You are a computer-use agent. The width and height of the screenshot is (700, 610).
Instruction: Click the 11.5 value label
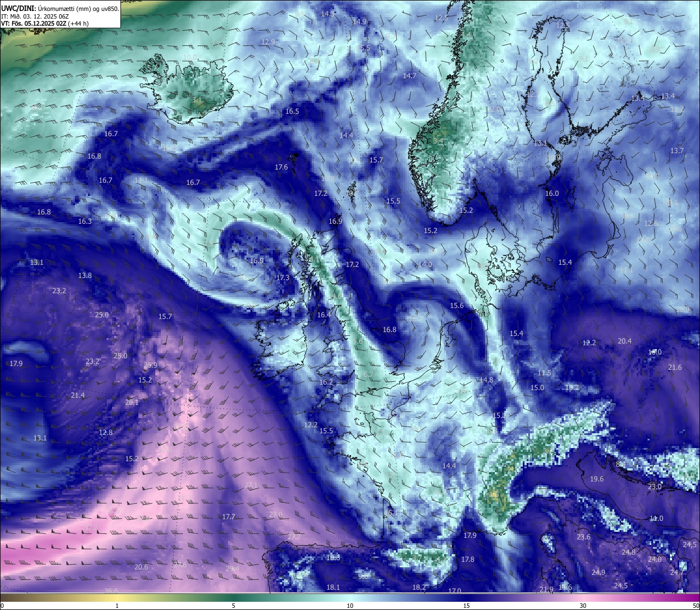pyautogui.click(x=544, y=373)
